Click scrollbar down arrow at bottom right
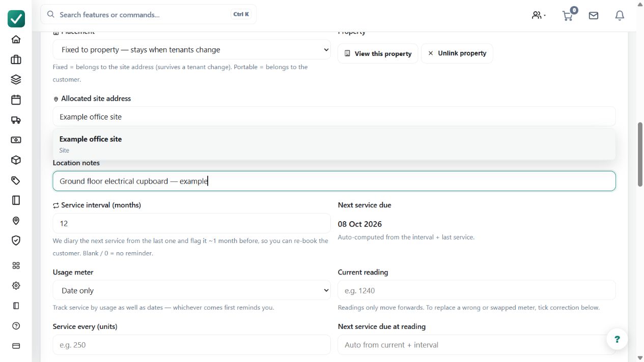Viewport: 644px width, 362px height. (x=640, y=358)
